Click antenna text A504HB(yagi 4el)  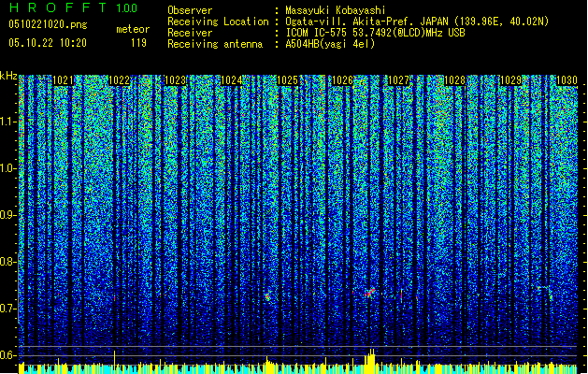coord(330,44)
